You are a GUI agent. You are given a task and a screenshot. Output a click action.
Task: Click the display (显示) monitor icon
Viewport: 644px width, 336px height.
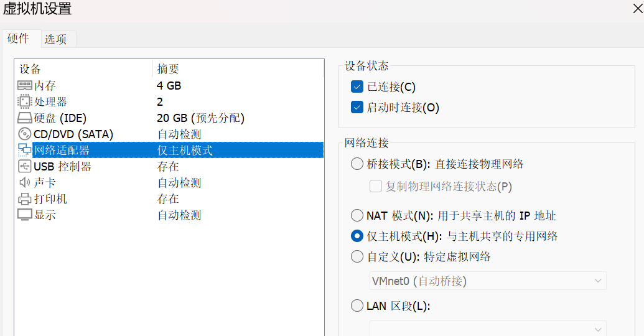pos(25,215)
